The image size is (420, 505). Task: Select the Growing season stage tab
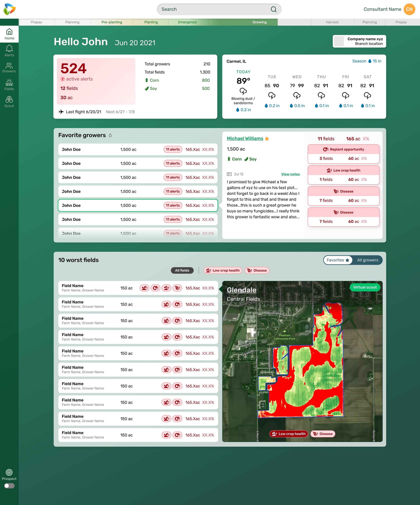[x=259, y=22]
